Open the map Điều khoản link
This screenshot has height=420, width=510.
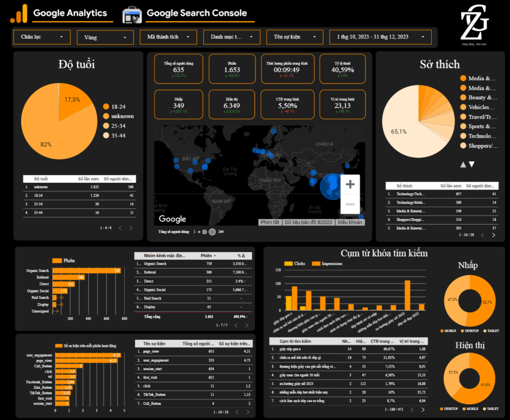point(349,222)
